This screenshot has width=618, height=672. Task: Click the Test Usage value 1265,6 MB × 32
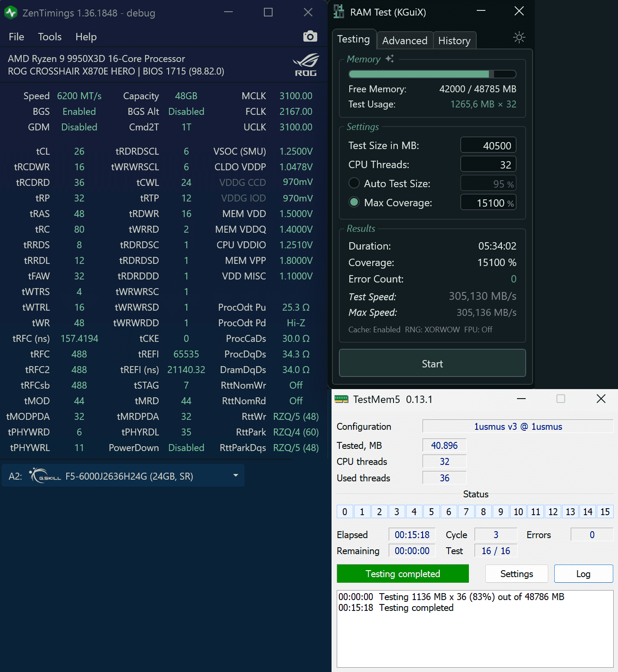483,104
